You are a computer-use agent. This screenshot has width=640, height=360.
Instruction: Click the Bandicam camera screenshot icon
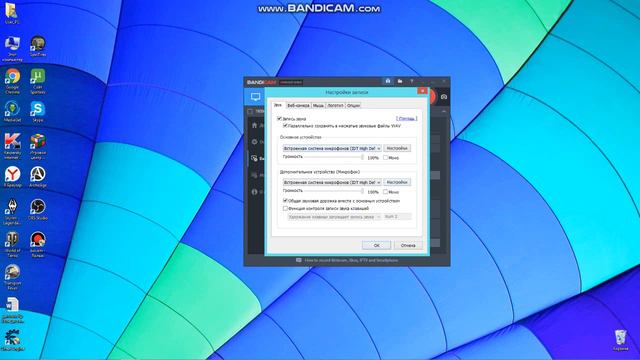point(444,97)
